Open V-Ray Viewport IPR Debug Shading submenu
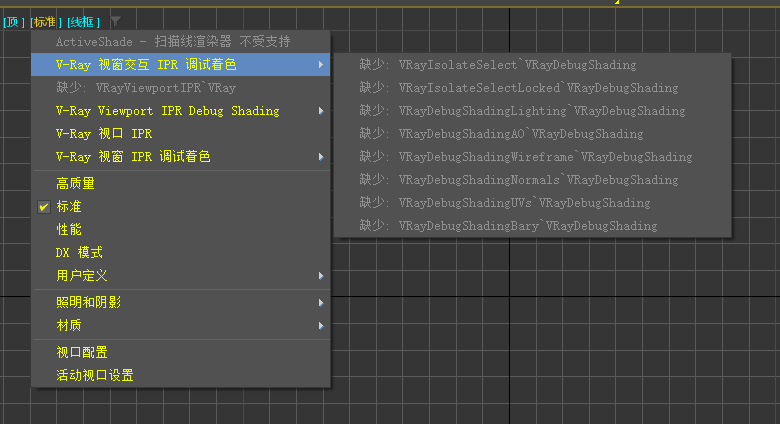 point(181,111)
